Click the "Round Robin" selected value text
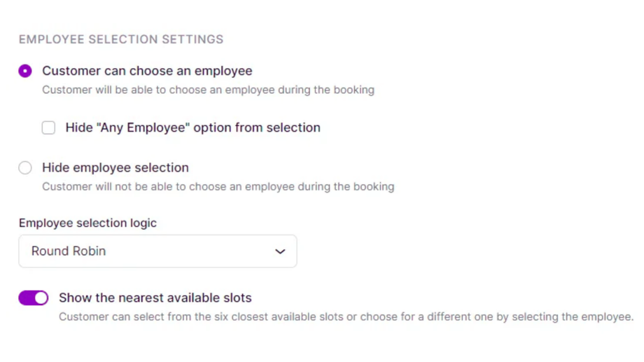 pyautogui.click(x=69, y=251)
